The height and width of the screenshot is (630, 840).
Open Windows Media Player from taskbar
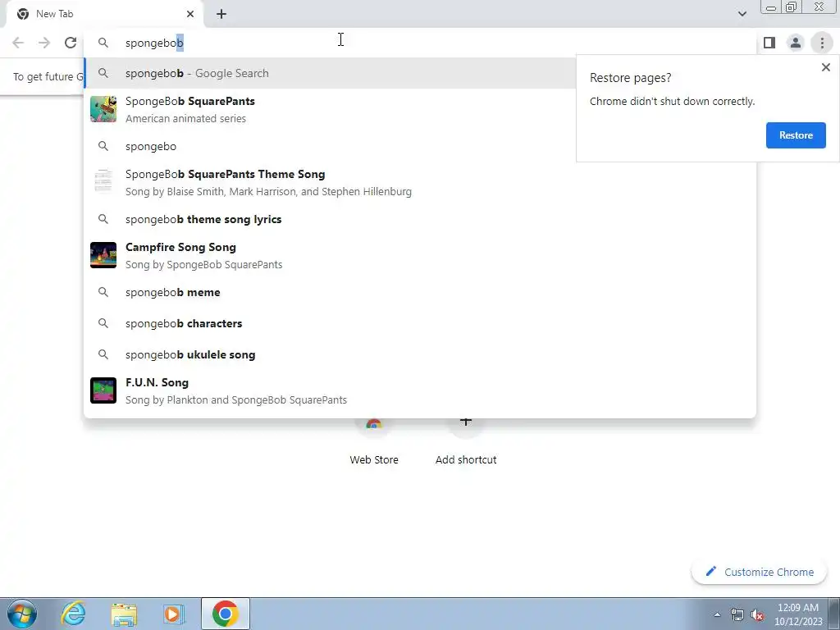tap(173, 614)
